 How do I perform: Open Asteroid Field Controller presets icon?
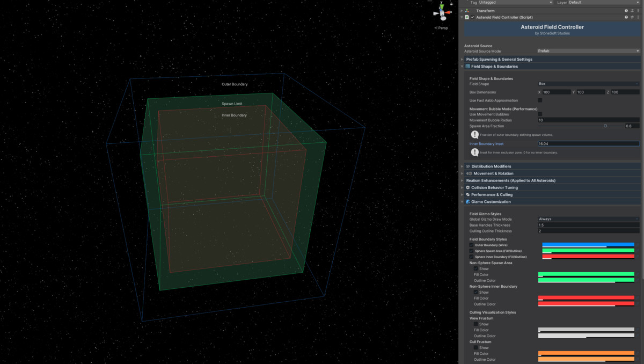[x=632, y=17]
